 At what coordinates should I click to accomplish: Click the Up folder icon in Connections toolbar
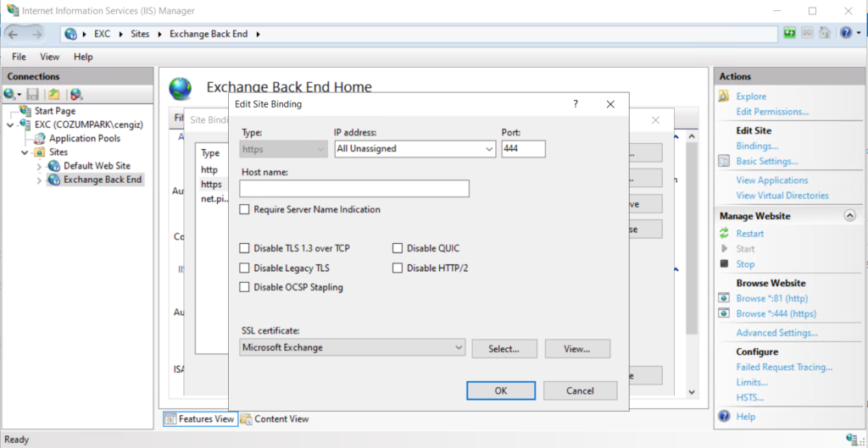click(x=53, y=94)
